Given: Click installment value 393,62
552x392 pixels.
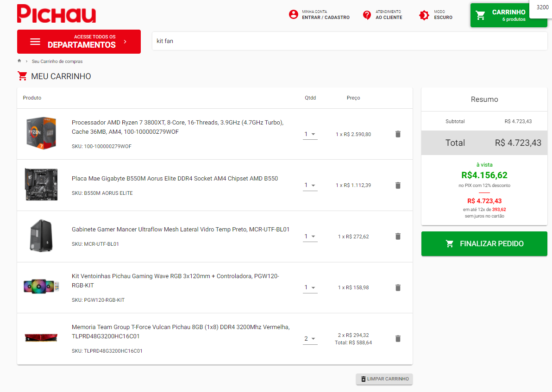Looking at the screenshot, I should pos(499,209).
